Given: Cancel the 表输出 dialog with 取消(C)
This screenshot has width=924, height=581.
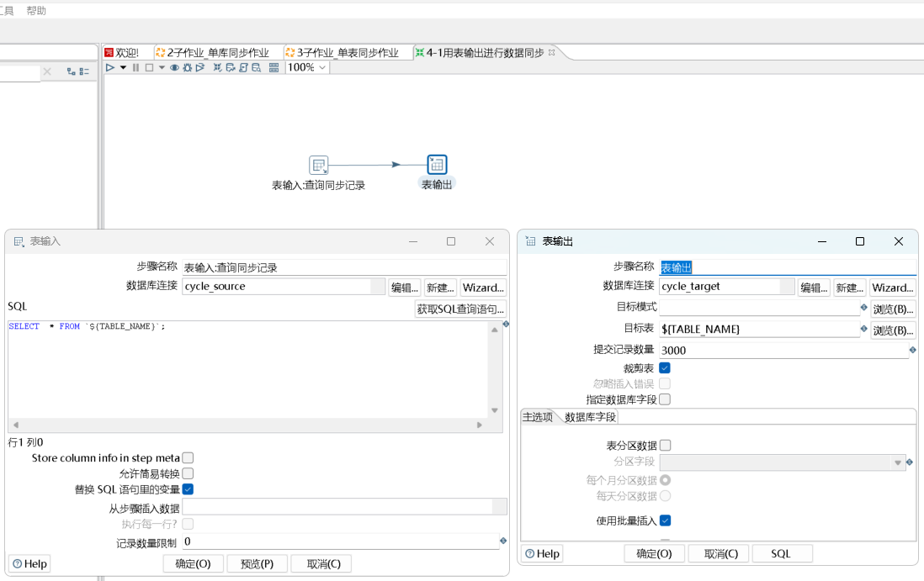Looking at the screenshot, I should tap(720, 554).
